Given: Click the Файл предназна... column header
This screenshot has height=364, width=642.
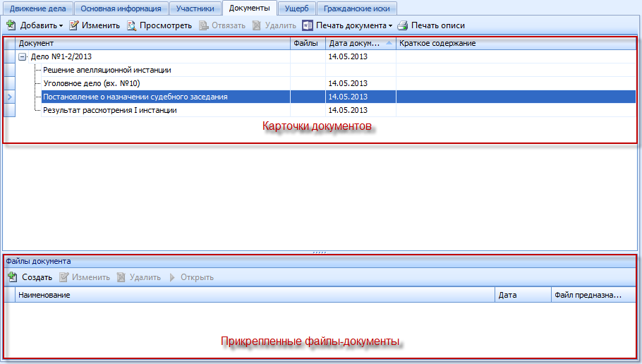Looking at the screenshot, I should [x=593, y=295].
